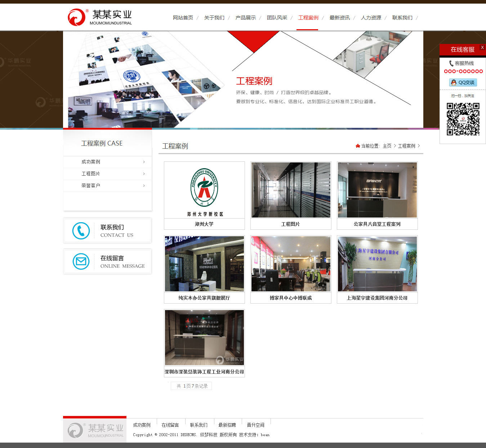
Task: Click the red home icon in breadcrumb
Action: (358, 146)
